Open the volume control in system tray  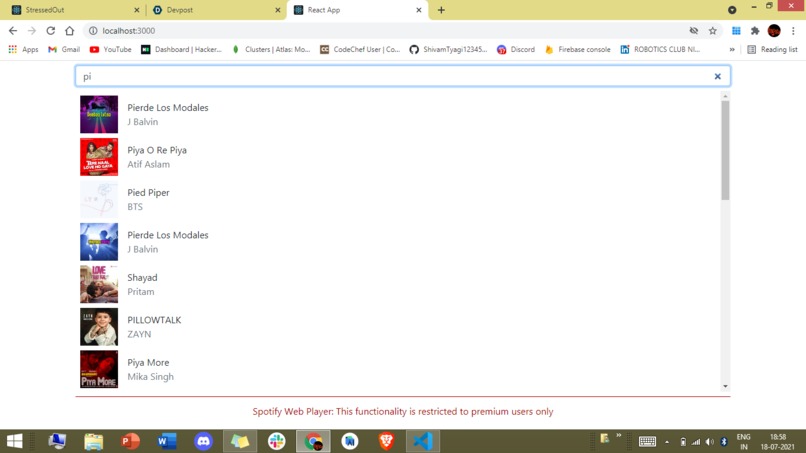click(x=710, y=442)
